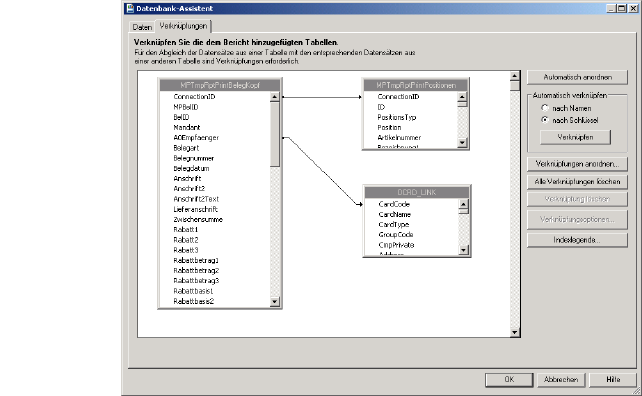Select the PositionsTyp field
642x396 pixels.
click(x=397, y=117)
